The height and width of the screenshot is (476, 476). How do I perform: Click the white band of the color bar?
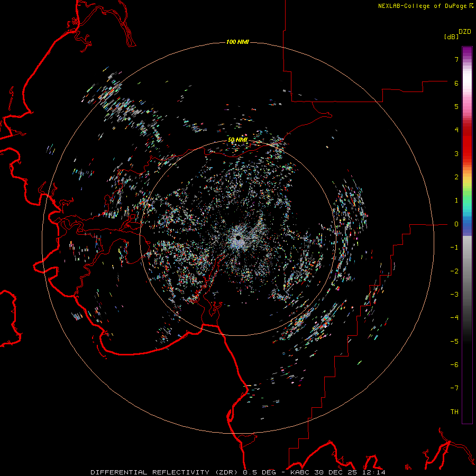tap(467, 79)
